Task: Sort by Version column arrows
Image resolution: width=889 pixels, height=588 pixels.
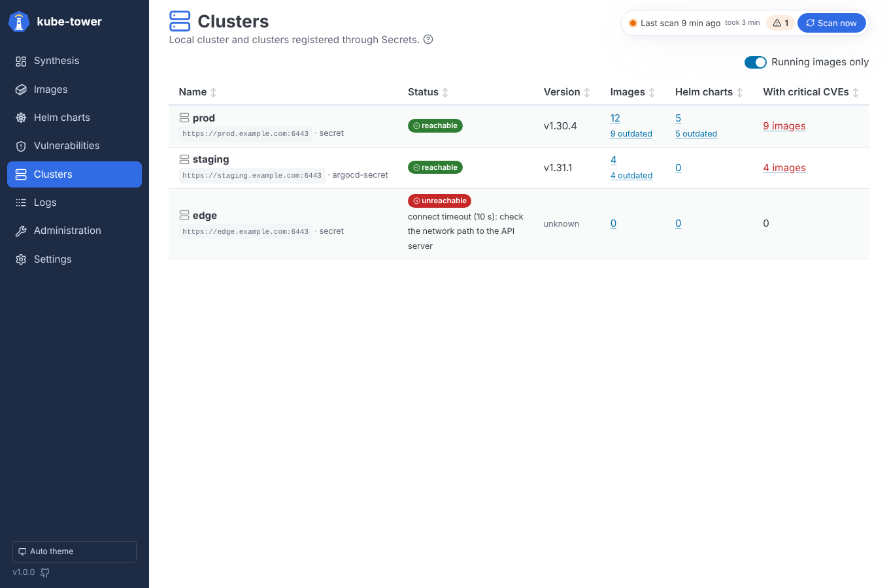Action: [x=587, y=92]
